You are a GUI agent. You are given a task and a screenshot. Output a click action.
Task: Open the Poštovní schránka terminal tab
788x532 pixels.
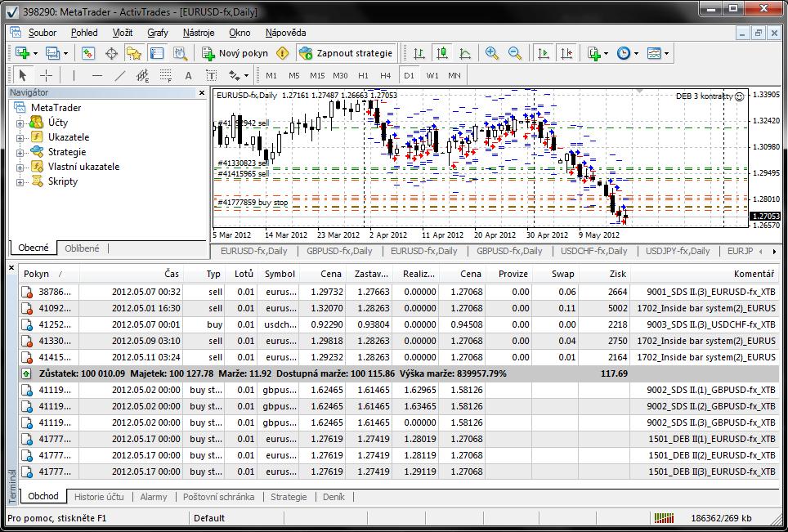[x=218, y=497]
